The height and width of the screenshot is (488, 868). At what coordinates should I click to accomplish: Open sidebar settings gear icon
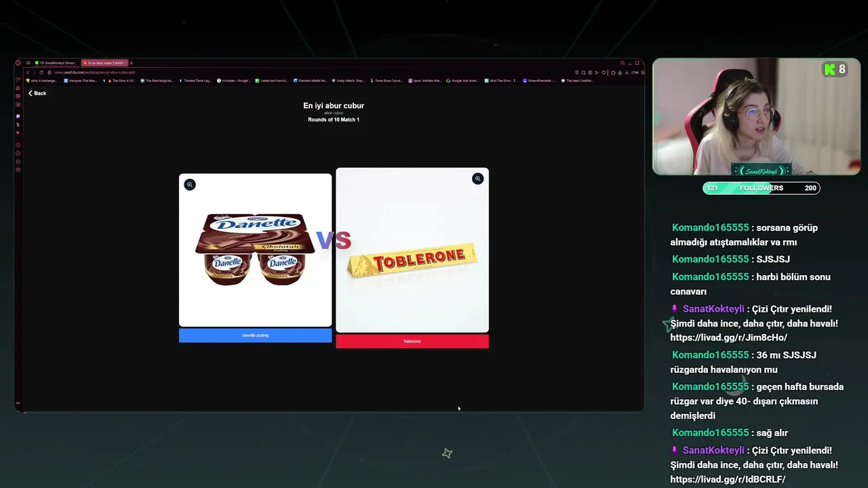(x=18, y=169)
